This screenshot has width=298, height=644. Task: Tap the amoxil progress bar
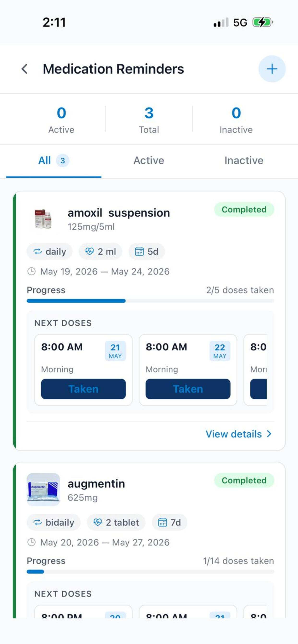[150, 301]
